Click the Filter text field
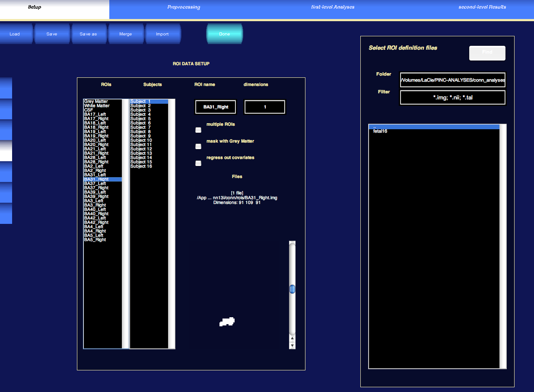Viewport: 534px width, 392px height. 452,98
